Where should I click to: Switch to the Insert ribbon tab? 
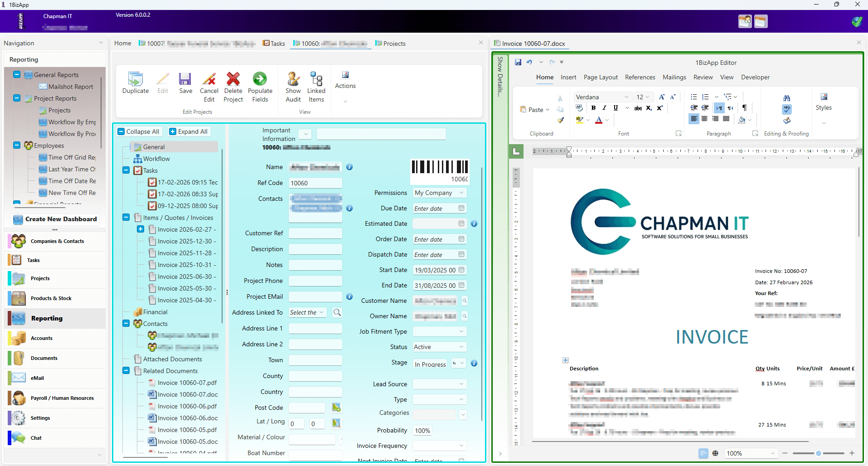(x=568, y=77)
